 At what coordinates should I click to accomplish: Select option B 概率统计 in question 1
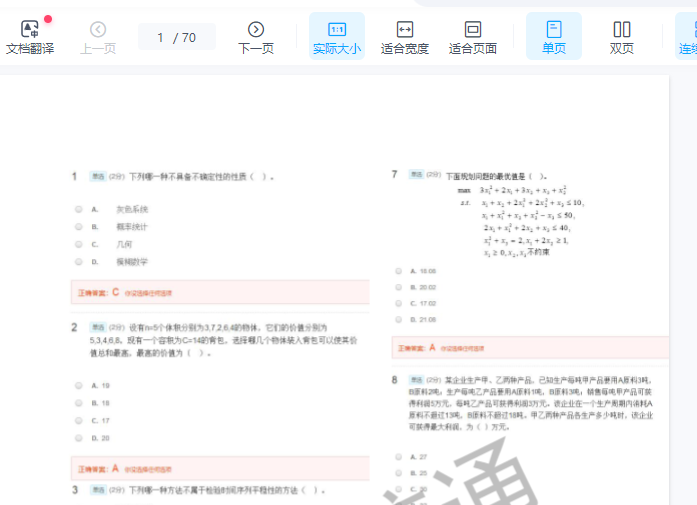(79, 227)
